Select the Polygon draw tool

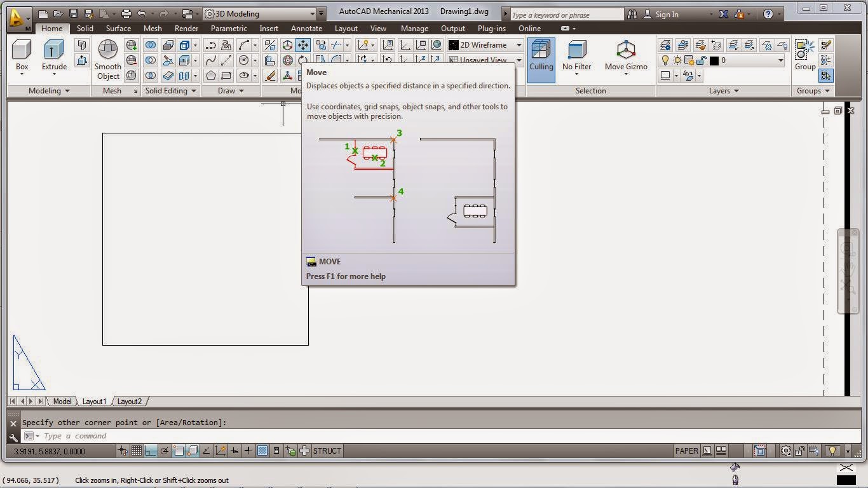[x=211, y=76]
